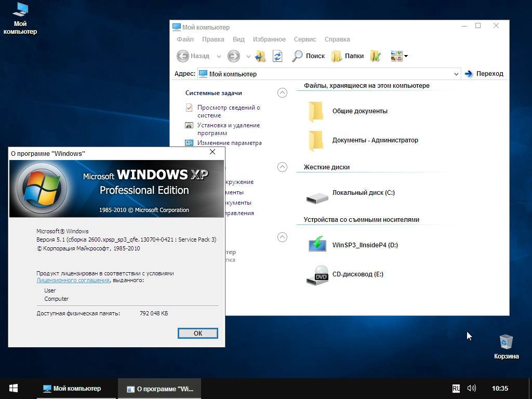Viewport: 532px width, 399px height.
Task: Click Мой компьютер desktop icon
Action: click(20, 19)
